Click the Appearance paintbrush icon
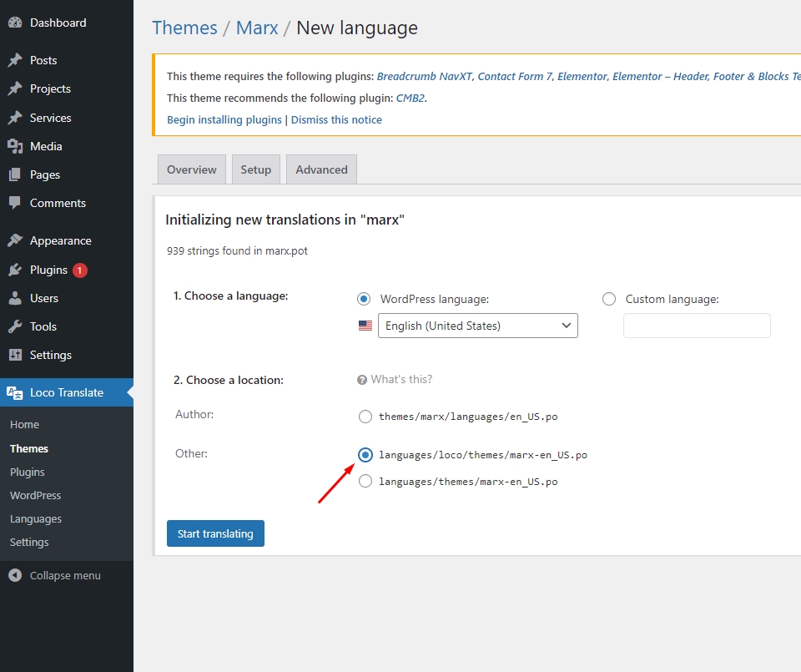 [15, 240]
